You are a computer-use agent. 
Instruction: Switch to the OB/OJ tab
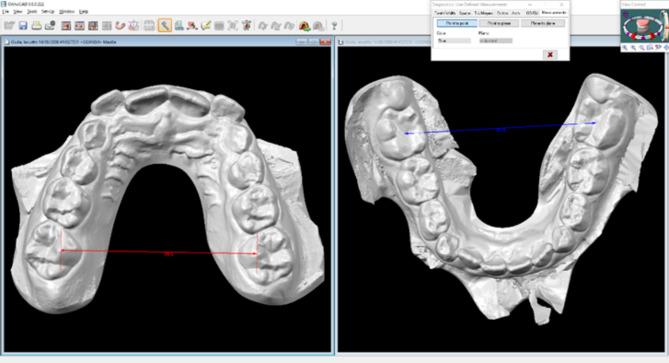click(532, 13)
